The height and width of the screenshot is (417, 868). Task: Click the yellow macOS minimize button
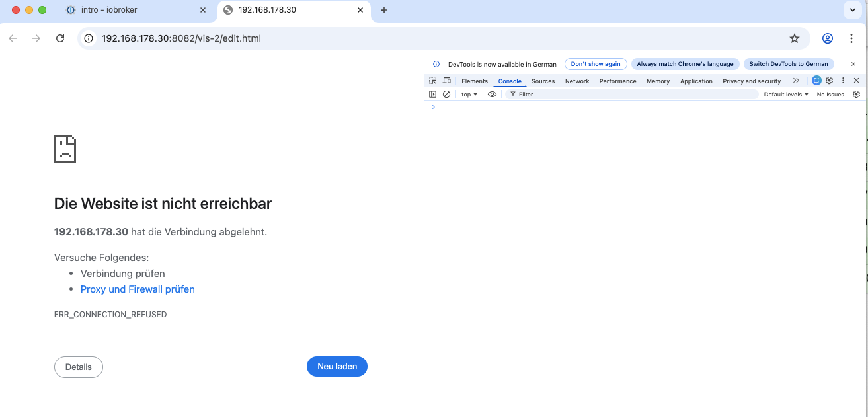tap(29, 10)
